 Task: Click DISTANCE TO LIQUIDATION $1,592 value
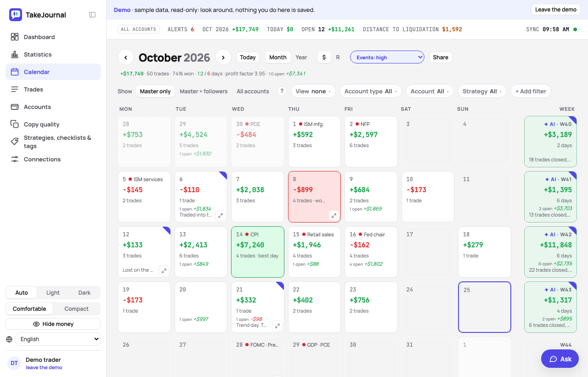pyautogui.click(x=452, y=29)
